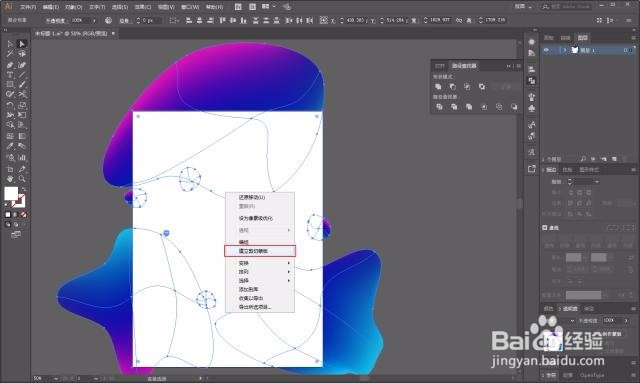Image resolution: width=640 pixels, height=383 pixels.
Task: Select the Zoom tool
Action: [x=22, y=179]
